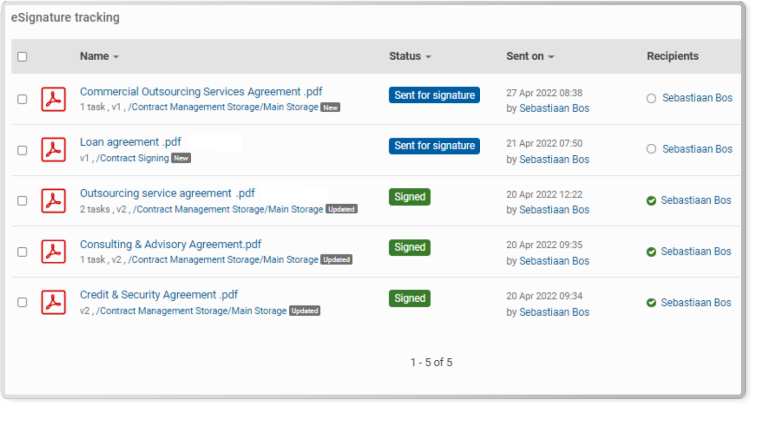The width and height of the screenshot is (768, 432).
Task: Click the Loan agreement PDF icon
Action: [x=53, y=150]
